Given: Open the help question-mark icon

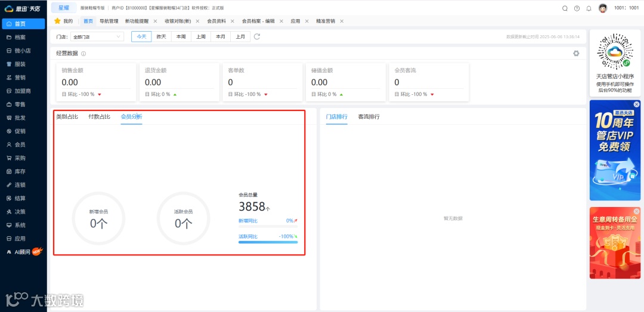Looking at the screenshot, I should pyautogui.click(x=577, y=8).
